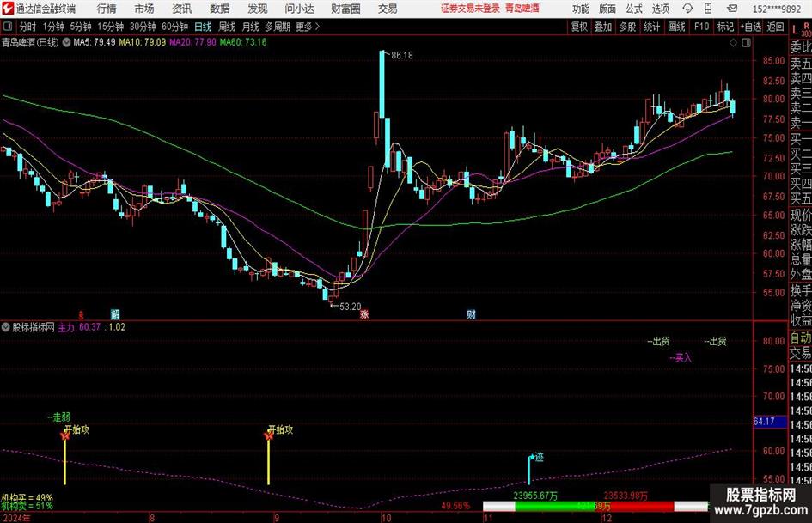Click the 走弱 signal label

[59, 417]
